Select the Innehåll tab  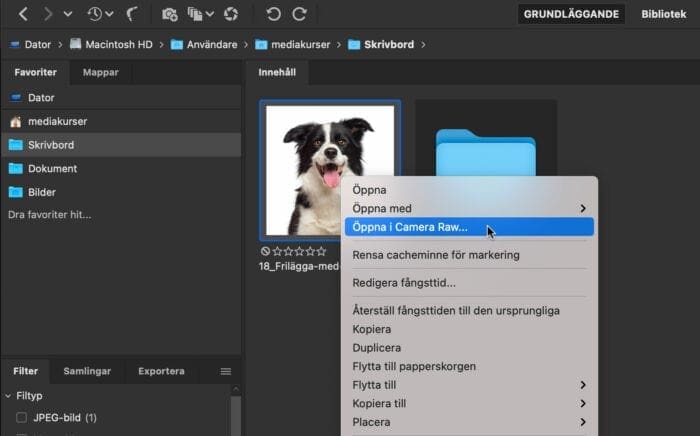(x=277, y=72)
